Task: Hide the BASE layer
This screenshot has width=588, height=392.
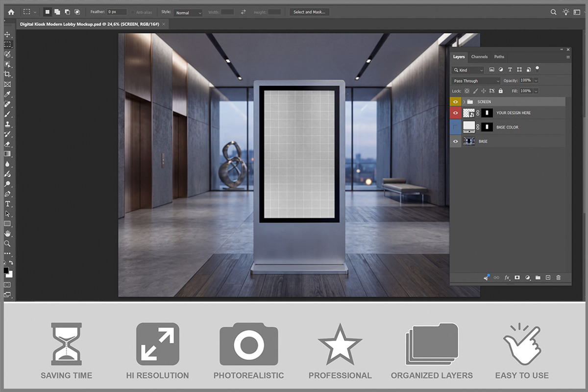Action: (456, 141)
